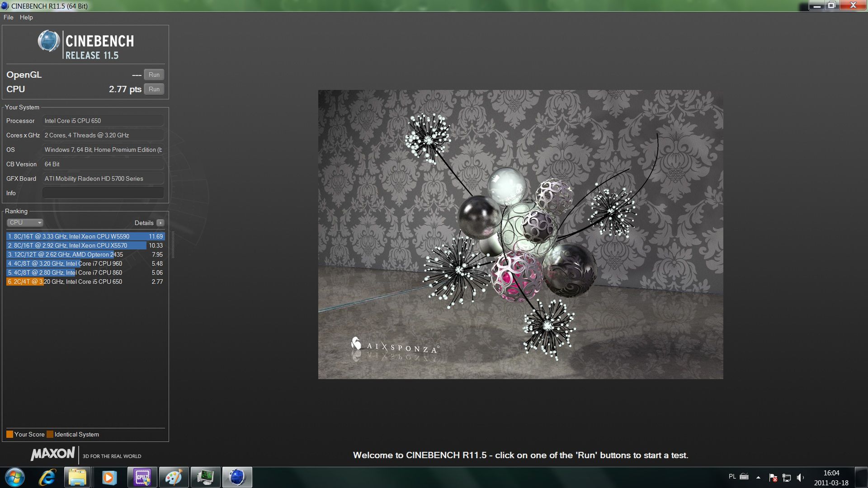
Task: Open the CPU-Z taskbar icon
Action: click(142, 477)
